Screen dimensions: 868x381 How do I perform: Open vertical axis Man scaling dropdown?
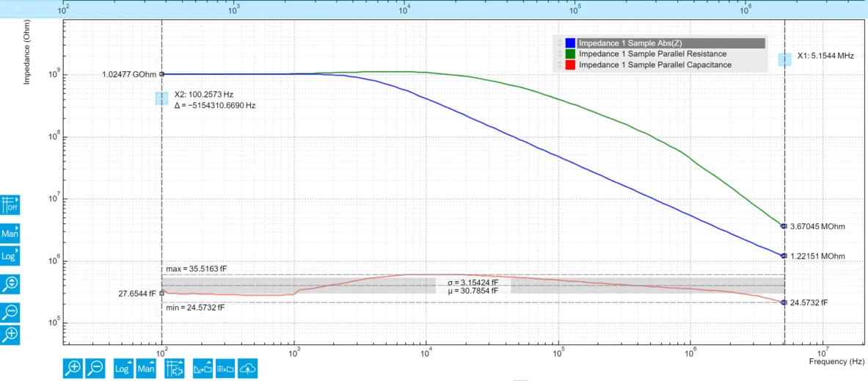[x=10, y=233]
